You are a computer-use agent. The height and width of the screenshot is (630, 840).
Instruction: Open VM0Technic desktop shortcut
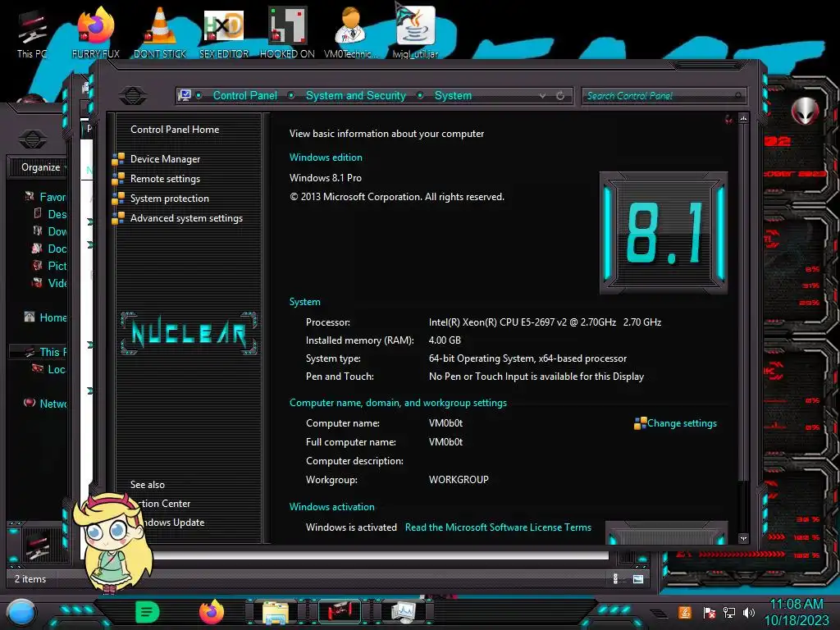[x=351, y=33]
